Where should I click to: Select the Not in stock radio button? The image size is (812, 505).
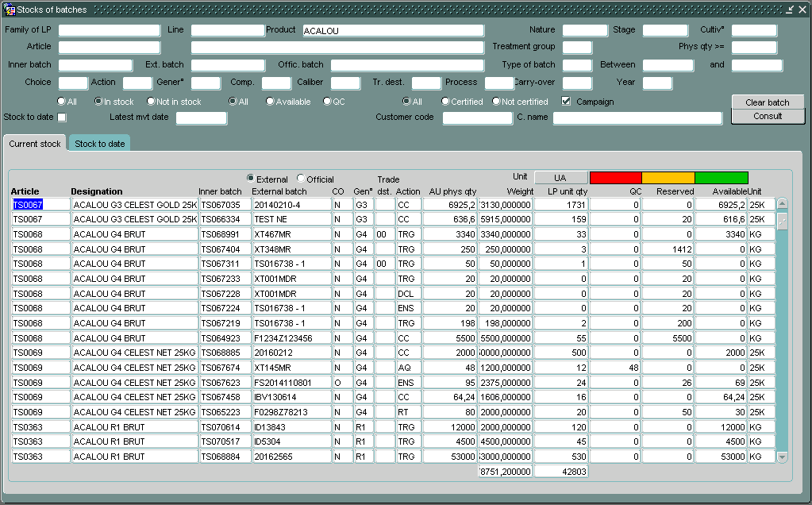tap(151, 101)
